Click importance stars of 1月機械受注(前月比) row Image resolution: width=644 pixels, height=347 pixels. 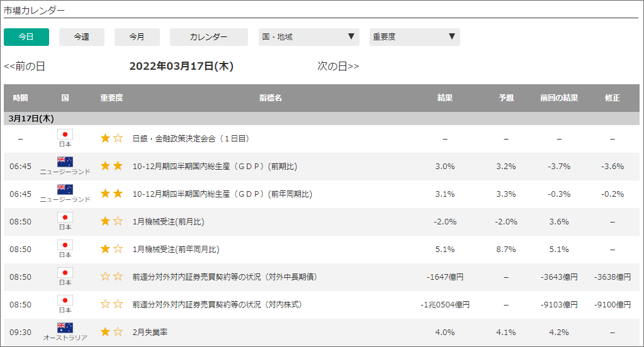[111, 221]
